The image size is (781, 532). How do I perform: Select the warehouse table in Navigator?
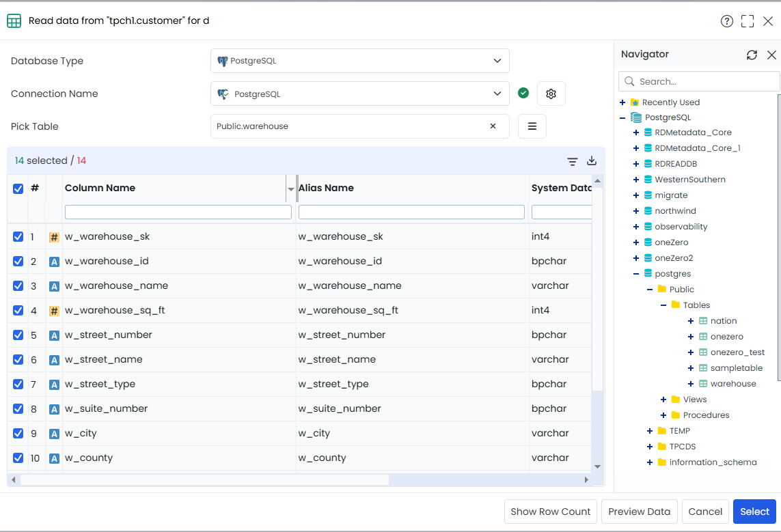point(732,384)
